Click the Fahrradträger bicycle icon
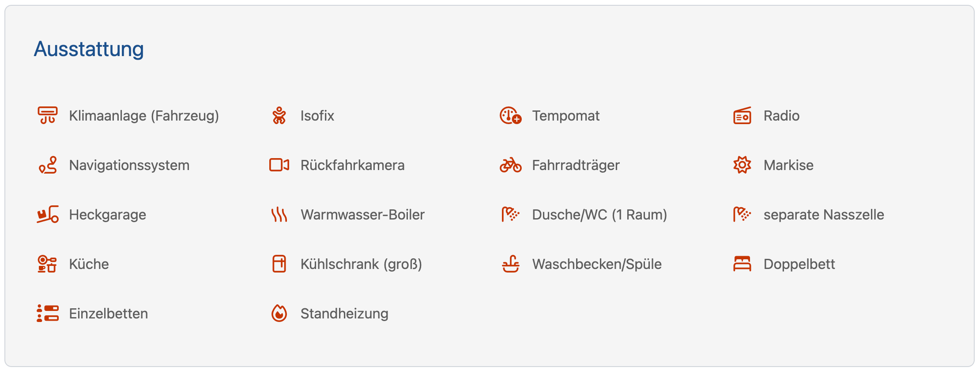 510,165
